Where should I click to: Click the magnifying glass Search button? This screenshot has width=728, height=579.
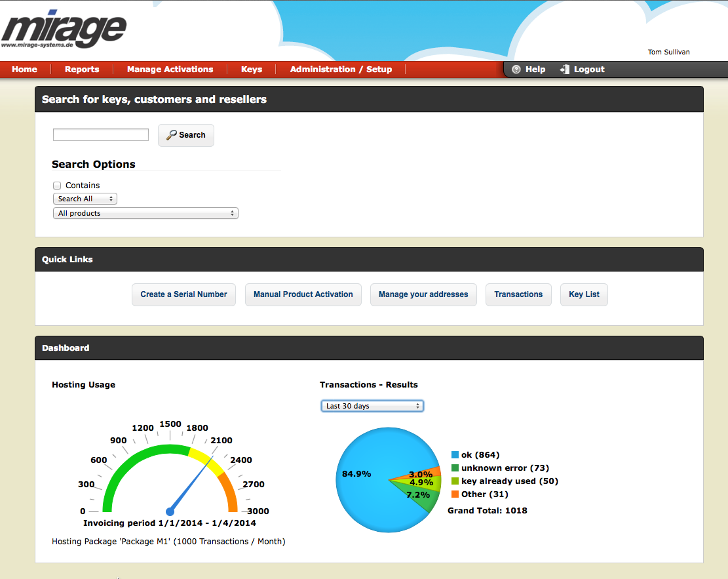click(x=186, y=135)
